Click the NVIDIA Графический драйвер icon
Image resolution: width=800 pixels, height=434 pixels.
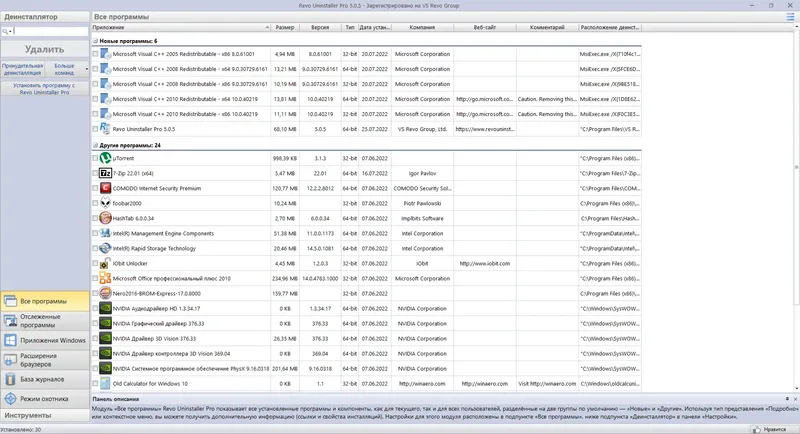pos(105,323)
